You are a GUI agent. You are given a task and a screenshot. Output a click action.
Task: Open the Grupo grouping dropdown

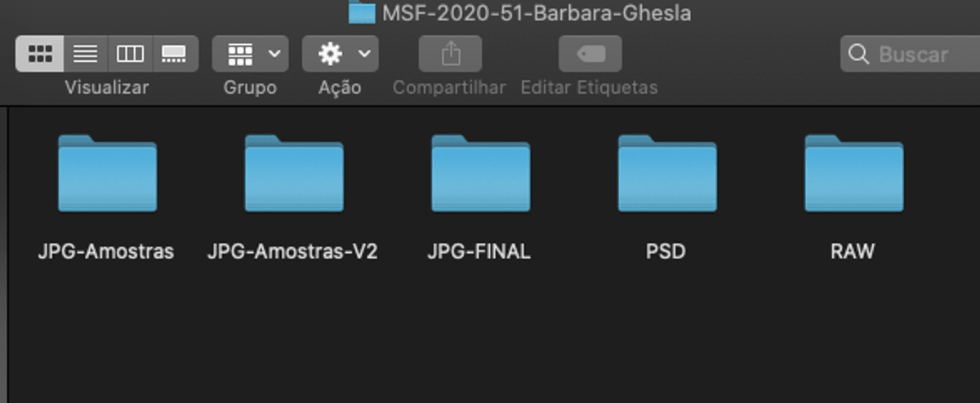(250, 55)
